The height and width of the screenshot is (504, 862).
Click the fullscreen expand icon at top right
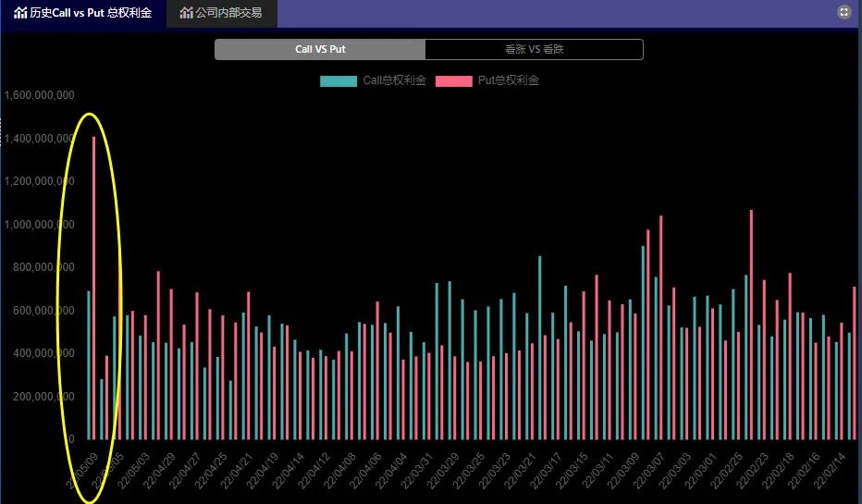(843, 12)
